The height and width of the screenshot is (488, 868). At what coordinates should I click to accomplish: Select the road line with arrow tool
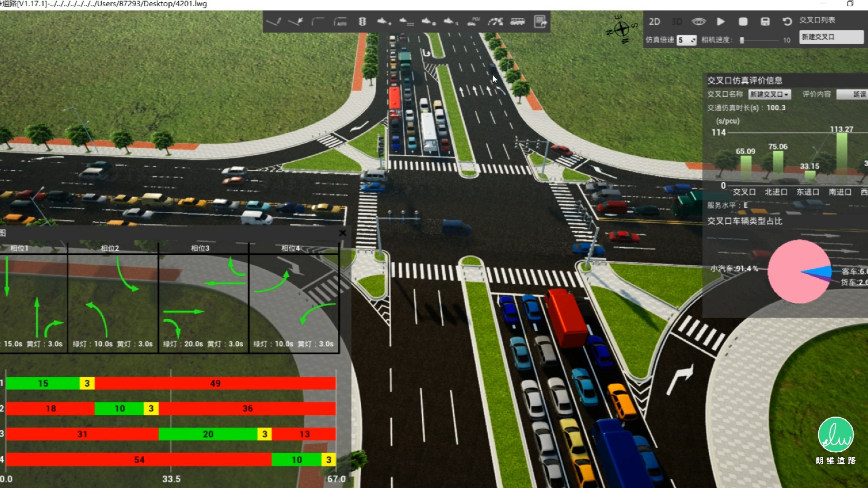click(296, 21)
